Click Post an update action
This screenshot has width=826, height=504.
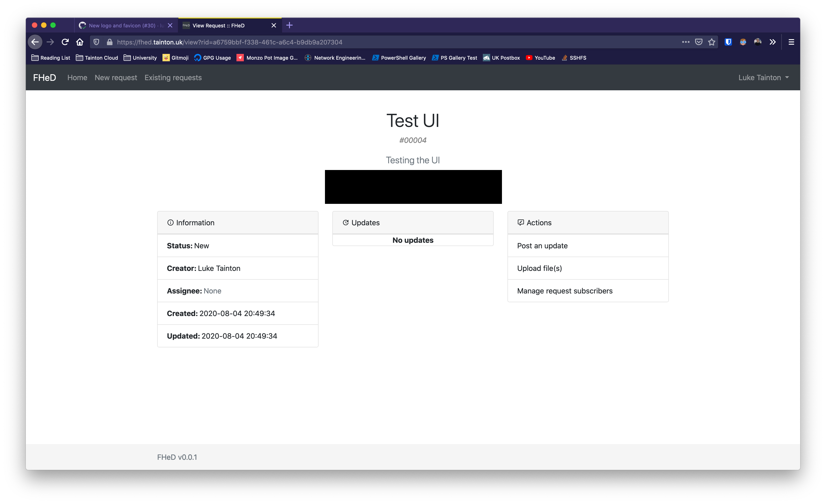542,246
